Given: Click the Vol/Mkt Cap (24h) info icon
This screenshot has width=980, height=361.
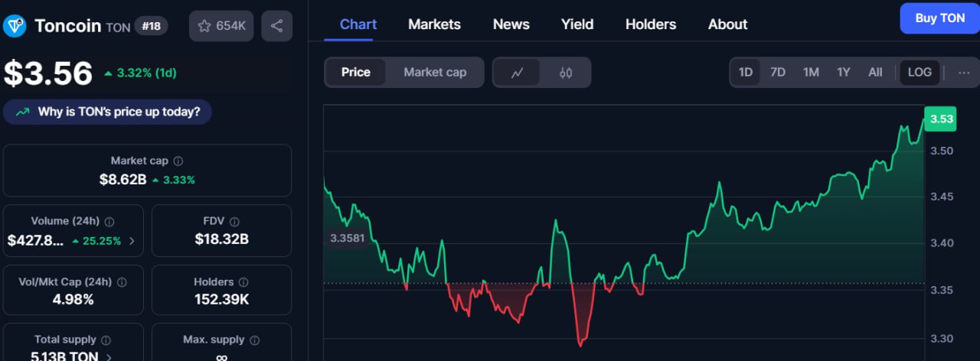Looking at the screenshot, I should tap(122, 282).
